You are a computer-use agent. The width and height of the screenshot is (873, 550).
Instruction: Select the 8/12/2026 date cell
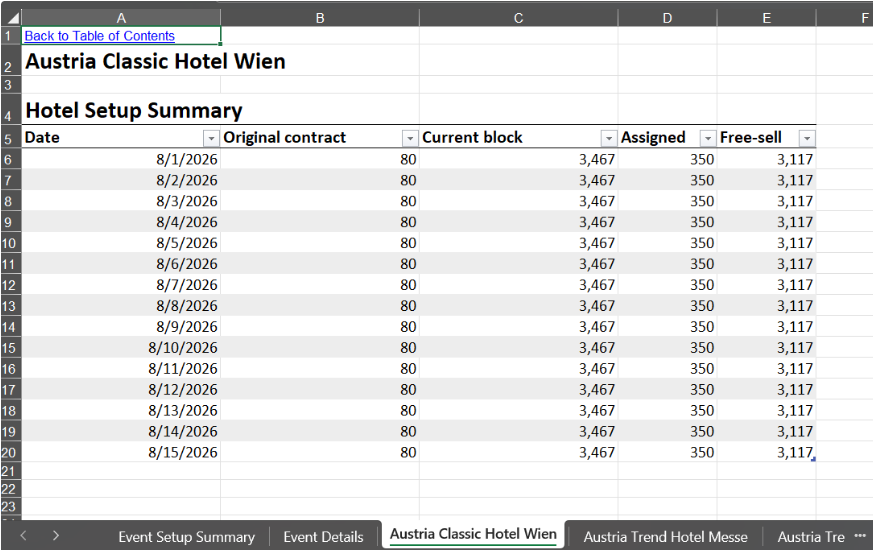pyautogui.click(x=121, y=390)
